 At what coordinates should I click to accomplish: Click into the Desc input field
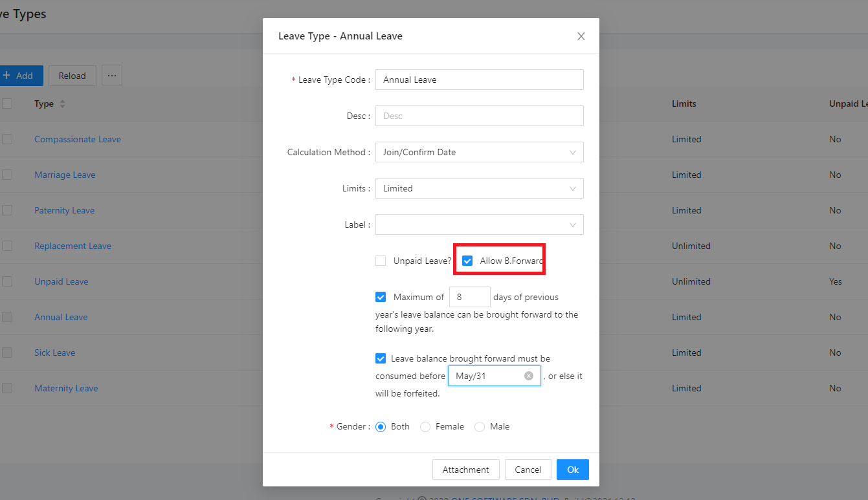479,116
